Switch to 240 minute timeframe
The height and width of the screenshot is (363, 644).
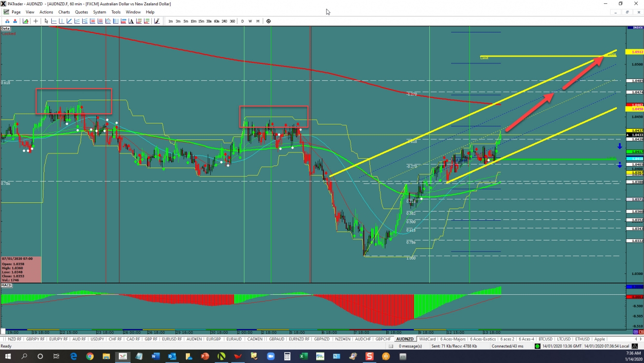[x=224, y=21]
